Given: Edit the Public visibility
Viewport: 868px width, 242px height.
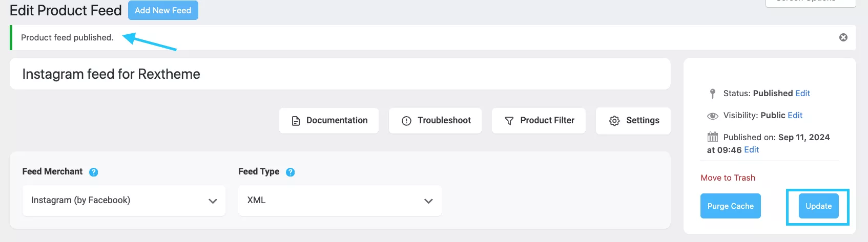Looking at the screenshot, I should point(795,115).
